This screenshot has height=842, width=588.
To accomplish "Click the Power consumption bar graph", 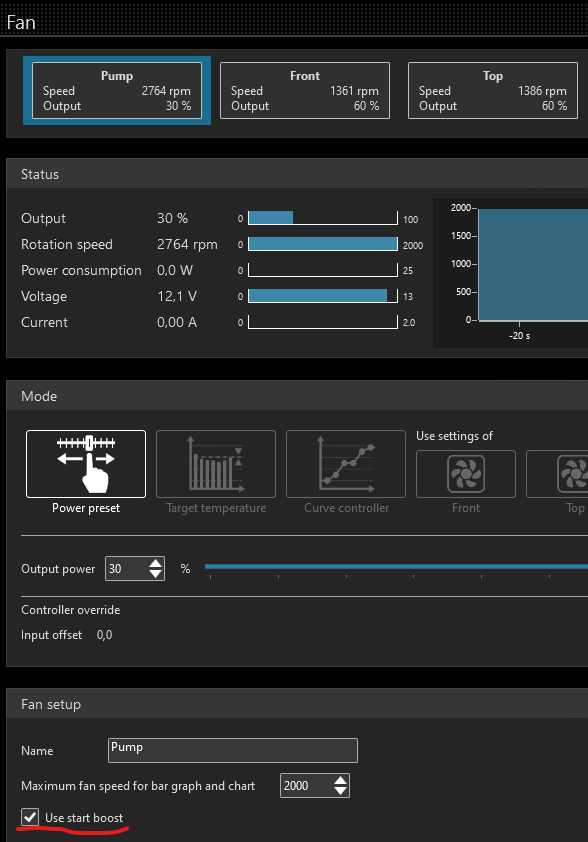I will pos(323,270).
